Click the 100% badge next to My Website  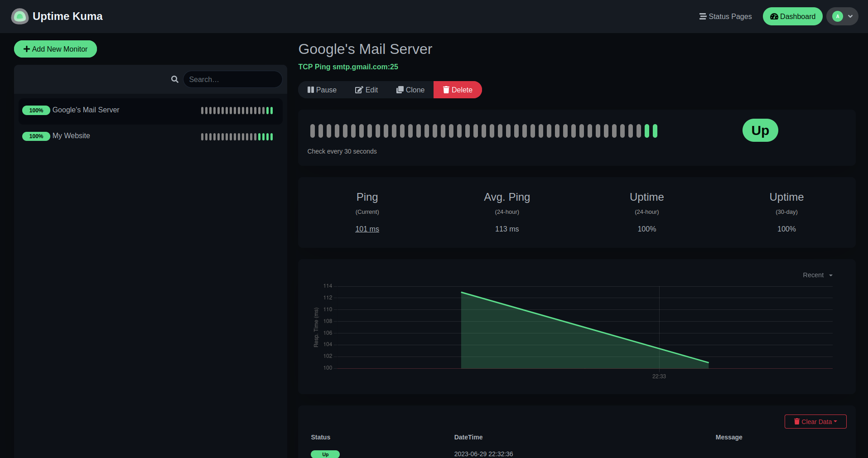(x=36, y=136)
